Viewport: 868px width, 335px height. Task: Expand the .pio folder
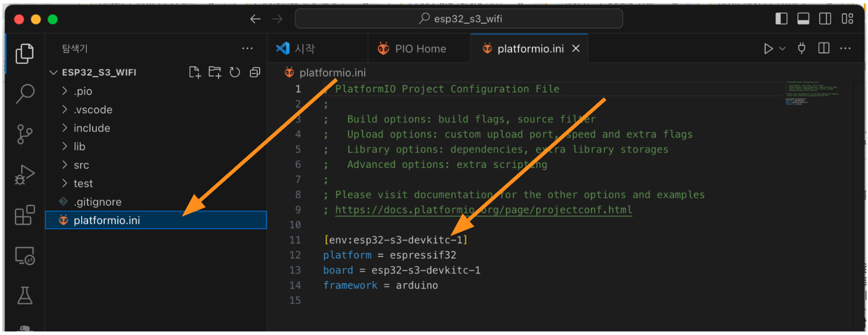(155, 92)
